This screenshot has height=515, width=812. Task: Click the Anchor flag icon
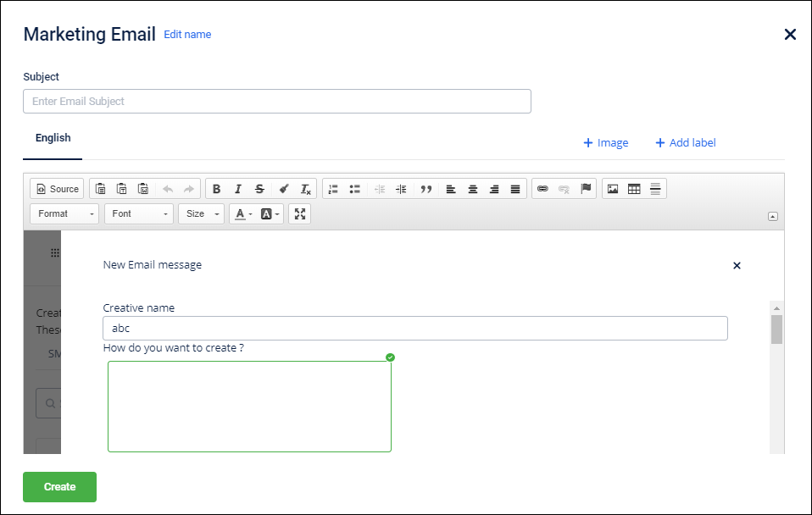click(x=586, y=189)
